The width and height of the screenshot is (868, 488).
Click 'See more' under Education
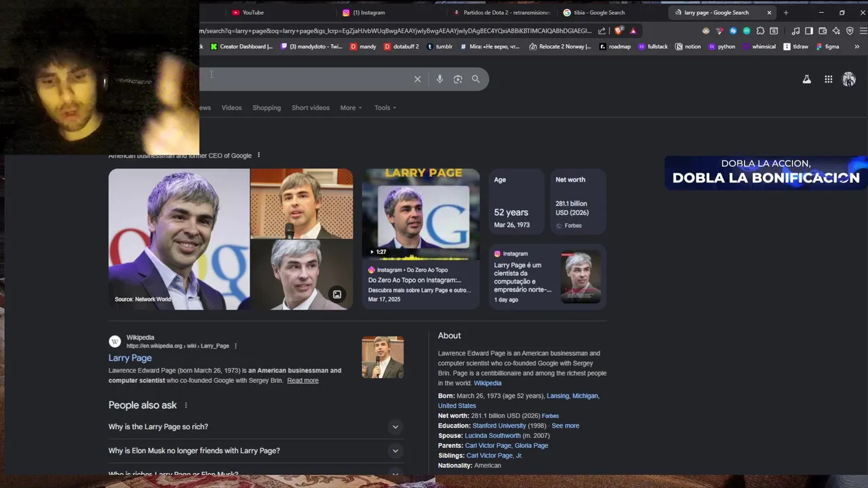click(565, 426)
